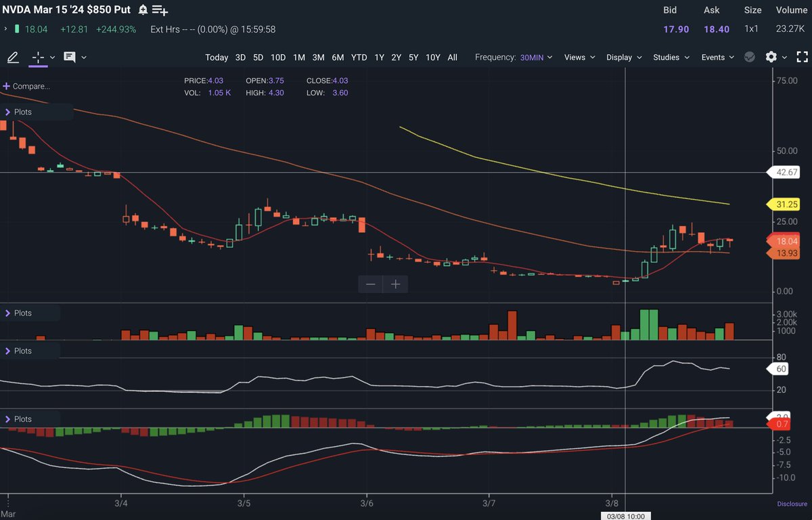This screenshot has height=520, width=812.
Task: Expand the RSI Plots panel
Action: (x=18, y=351)
